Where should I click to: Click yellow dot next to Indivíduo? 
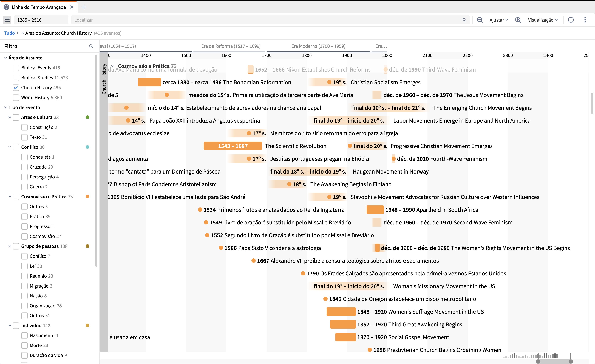tap(87, 325)
